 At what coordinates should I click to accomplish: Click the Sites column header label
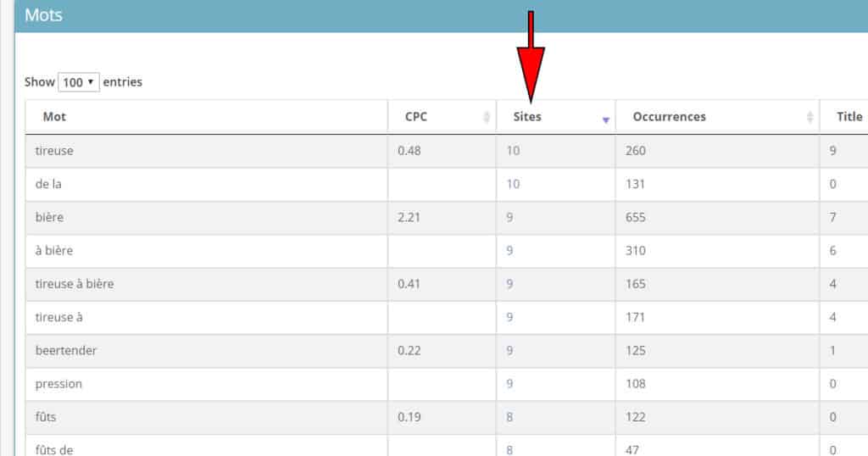coord(527,117)
